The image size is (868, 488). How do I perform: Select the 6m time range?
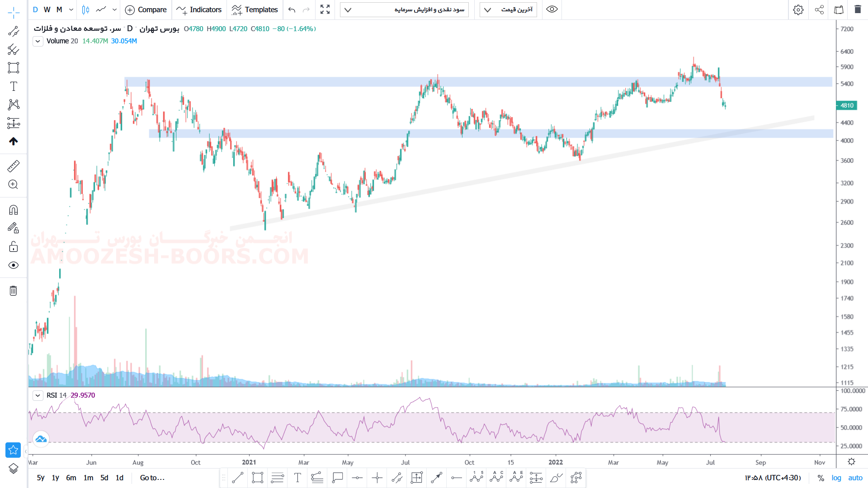[71, 478]
